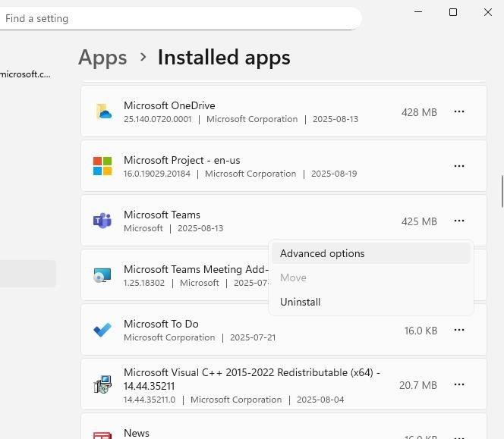This screenshot has height=439, width=504.
Task: Select Advanced options in the context menu
Action: (371, 253)
